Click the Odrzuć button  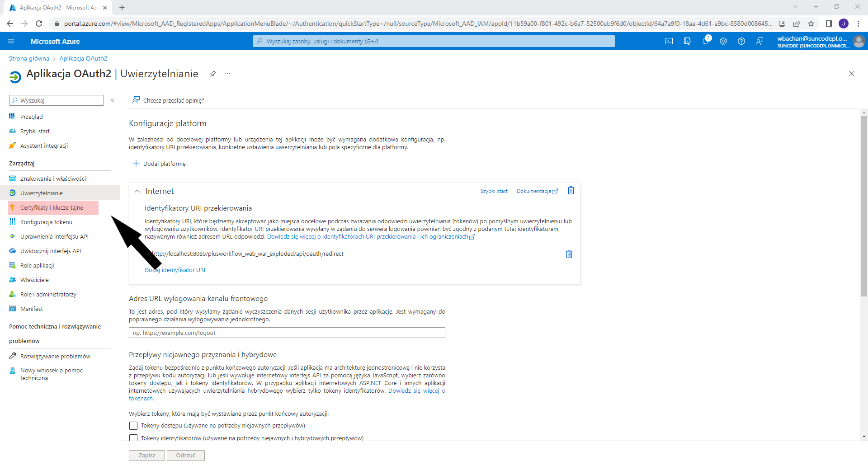pyautogui.click(x=186, y=455)
